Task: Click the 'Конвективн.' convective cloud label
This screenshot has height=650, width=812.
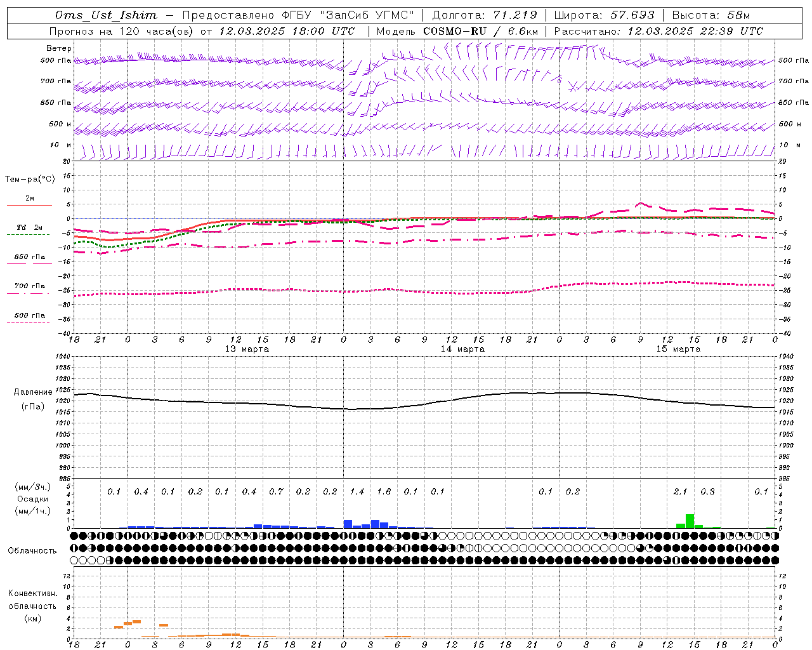Action: click(33, 594)
